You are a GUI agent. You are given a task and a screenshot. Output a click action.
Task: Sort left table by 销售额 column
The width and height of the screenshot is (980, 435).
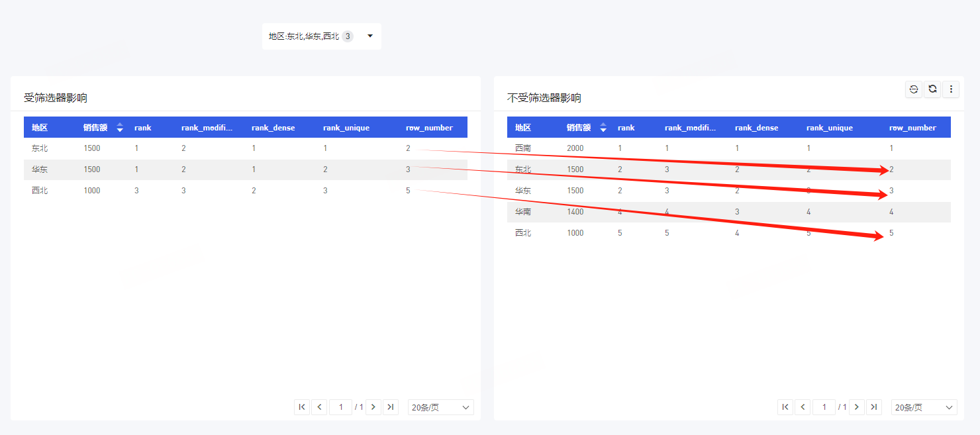(120, 128)
